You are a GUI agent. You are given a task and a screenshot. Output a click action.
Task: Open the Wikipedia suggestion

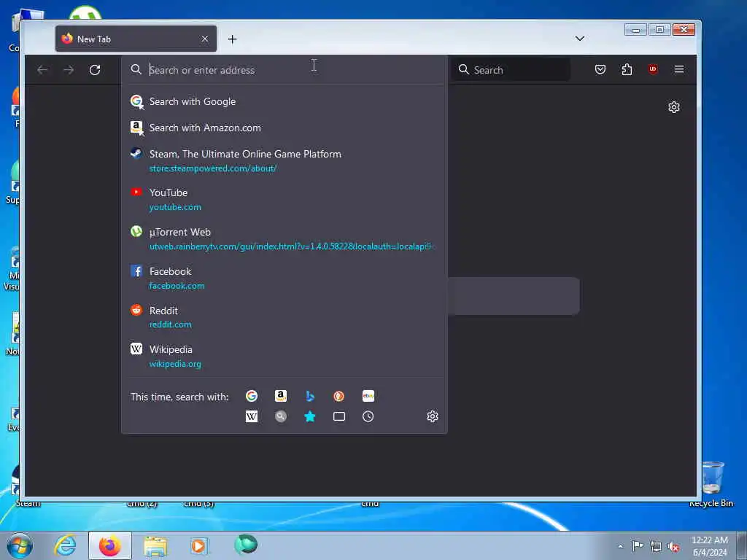click(285, 356)
